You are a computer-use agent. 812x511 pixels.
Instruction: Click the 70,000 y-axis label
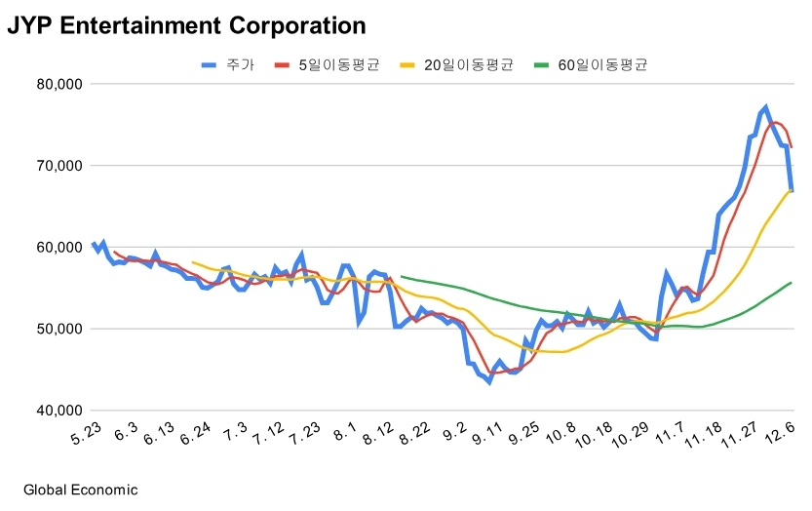[x=59, y=166]
